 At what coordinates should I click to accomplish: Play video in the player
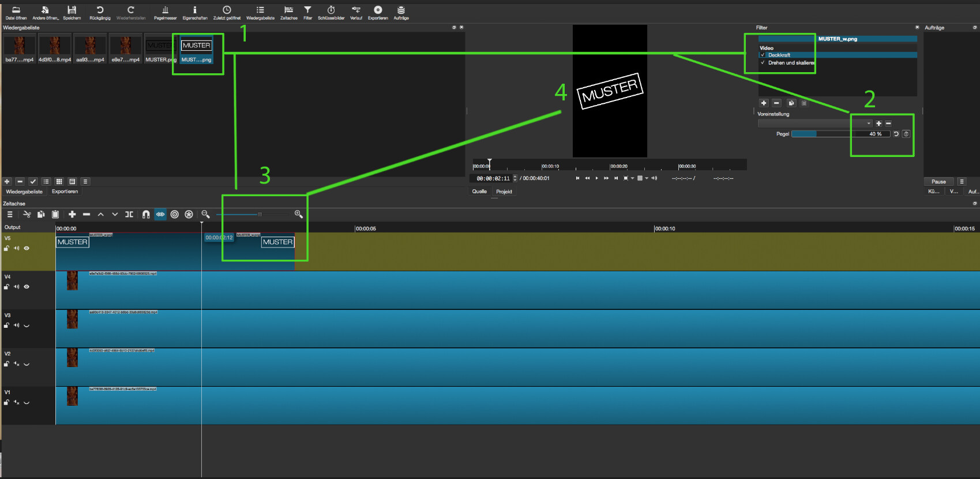[x=596, y=178]
